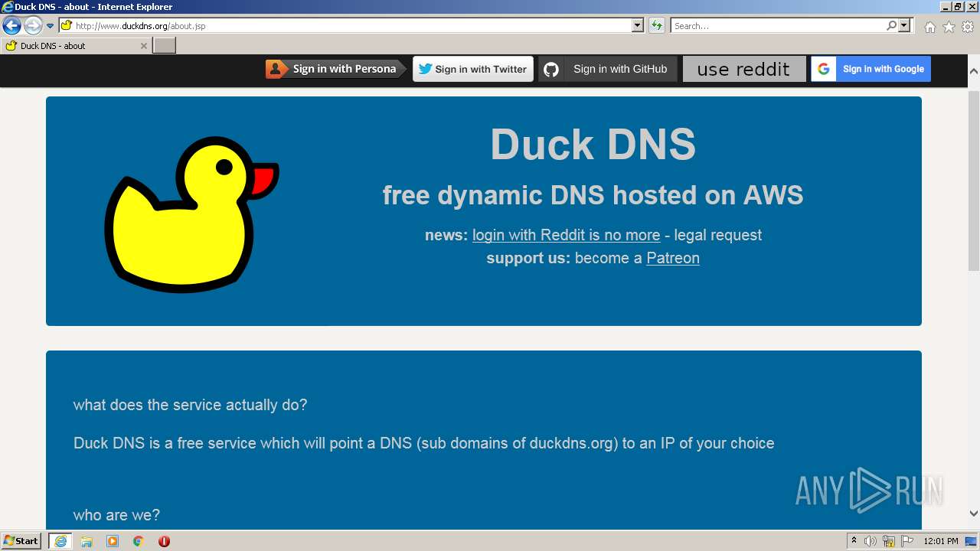
Task: Click the 'Duck DNS' heading
Action: [593, 144]
